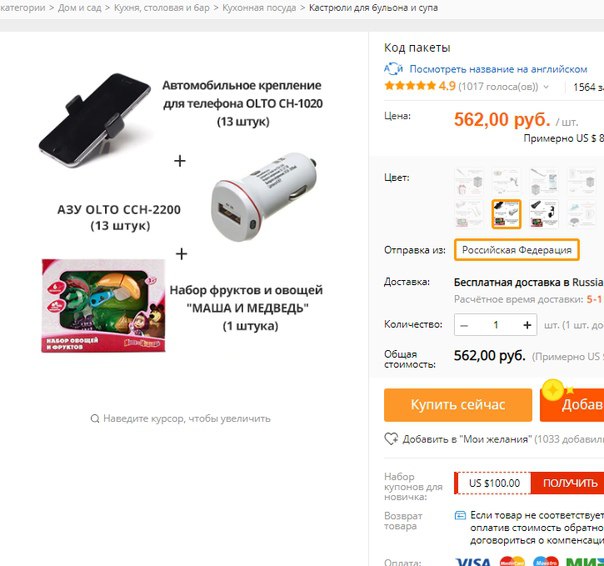
Task: Increase quantity with the plus button
Action: (527, 325)
